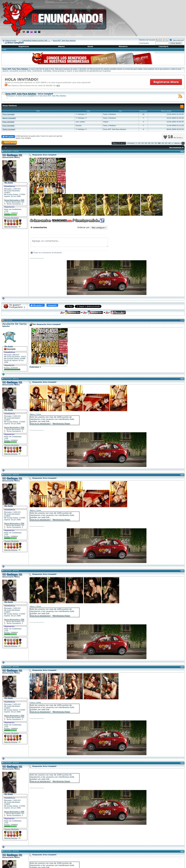Open the Ayuda menu item
The height and width of the screenshot is (868, 186).
(90, 46)
